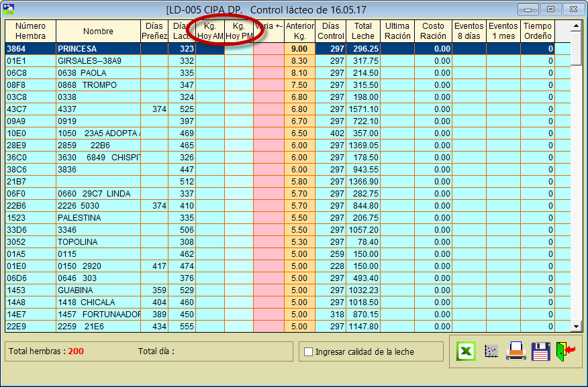The image size is (588, 387).
Task: Click the Costo Ración column header
Action: pos(433,31)
